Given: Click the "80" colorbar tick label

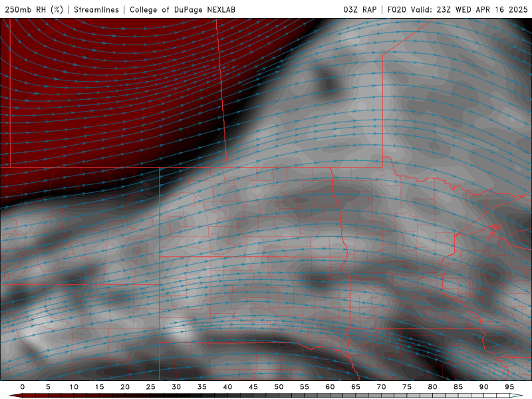Looking at the screenshot, I should [x=433, y=387].
